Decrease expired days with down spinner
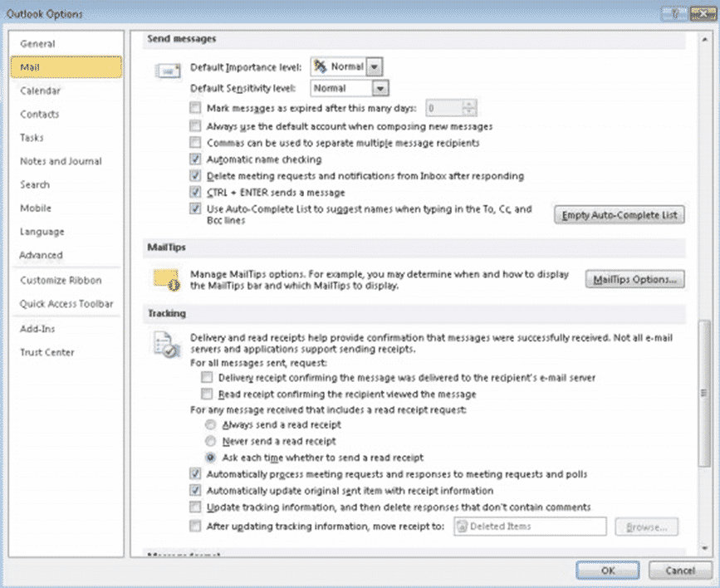Viewport: 720px width, 588px height. (x=469, y=112)
